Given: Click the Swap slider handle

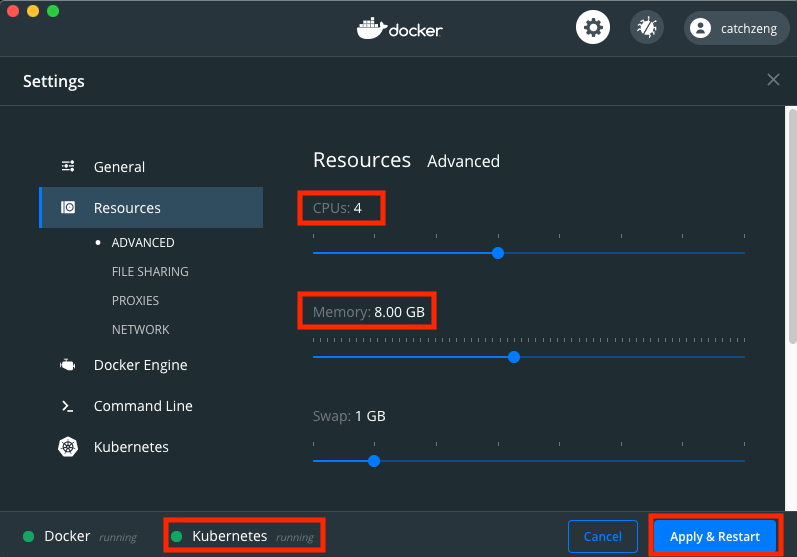Looking at the screenshot, I should [x=374, y=461].
